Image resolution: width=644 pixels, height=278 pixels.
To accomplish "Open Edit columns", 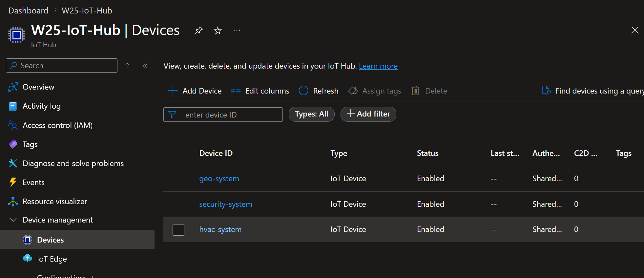I will pyautogui.click(x=260, y=91).
